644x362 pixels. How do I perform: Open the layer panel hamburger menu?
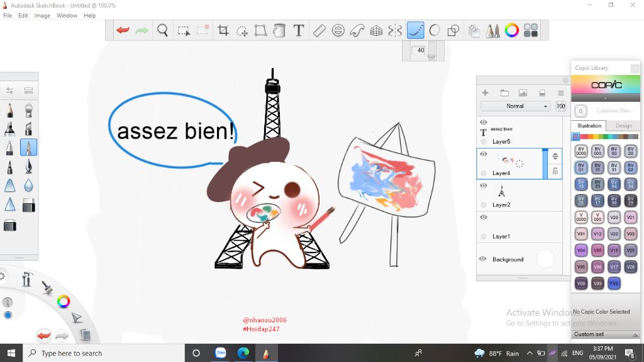pyautogui.click(x=560, y=93)
